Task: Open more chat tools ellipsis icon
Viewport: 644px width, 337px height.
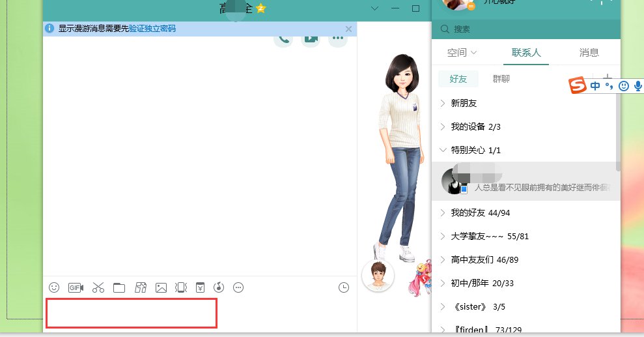Action: pos(238,287)
